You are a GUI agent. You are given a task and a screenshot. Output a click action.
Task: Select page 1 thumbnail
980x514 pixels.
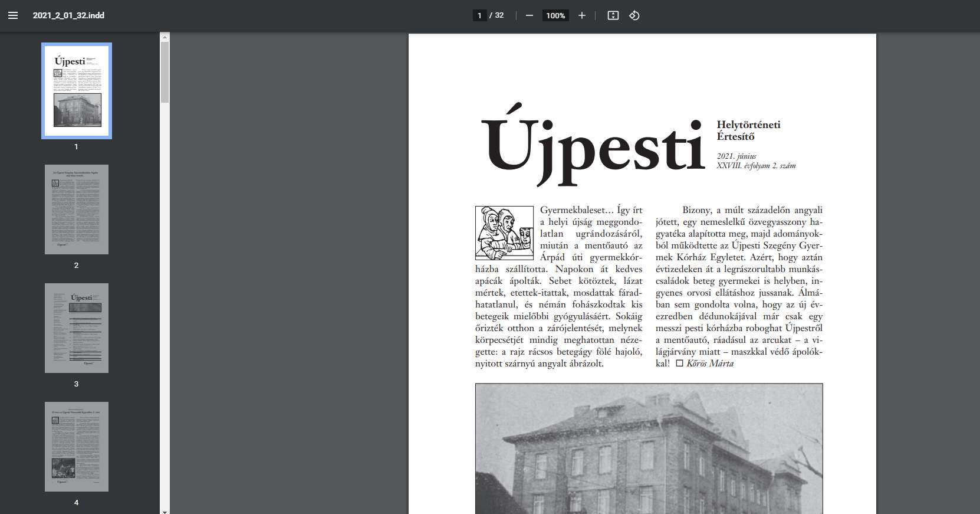click(x=77, y=91)
